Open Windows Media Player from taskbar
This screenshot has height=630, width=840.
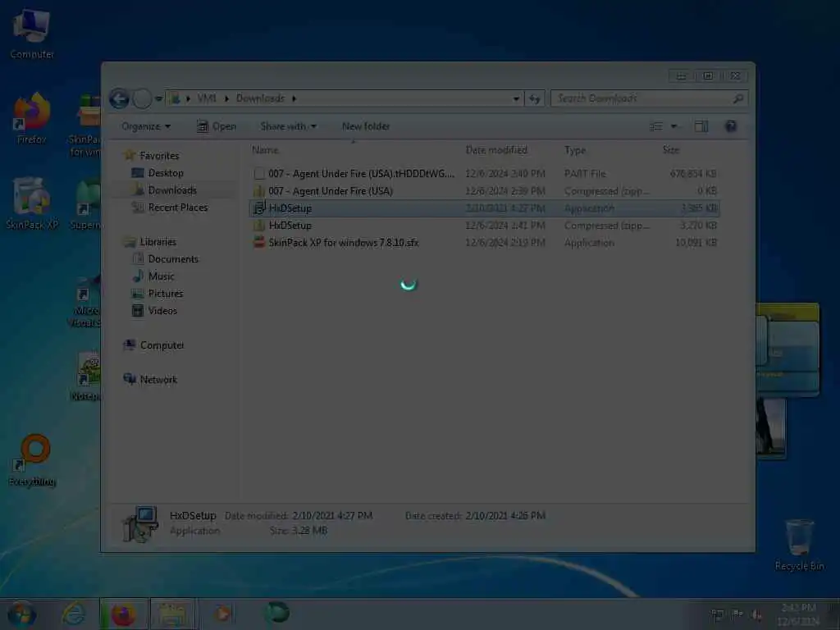pyautogui.click(x=221, y=614)
